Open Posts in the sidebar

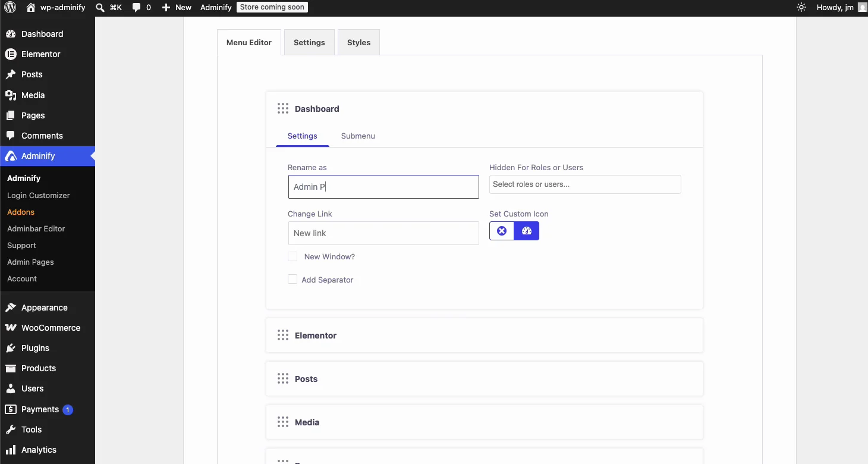(48, 74)
